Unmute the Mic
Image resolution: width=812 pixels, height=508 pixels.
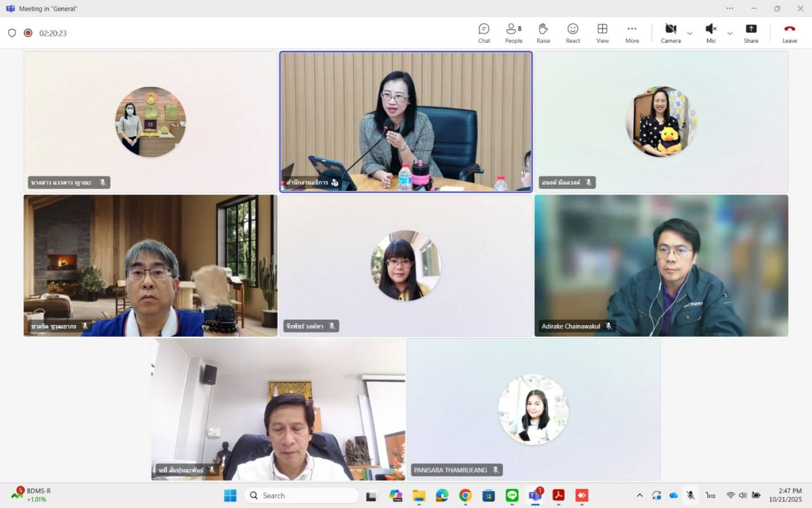(710, 33)
